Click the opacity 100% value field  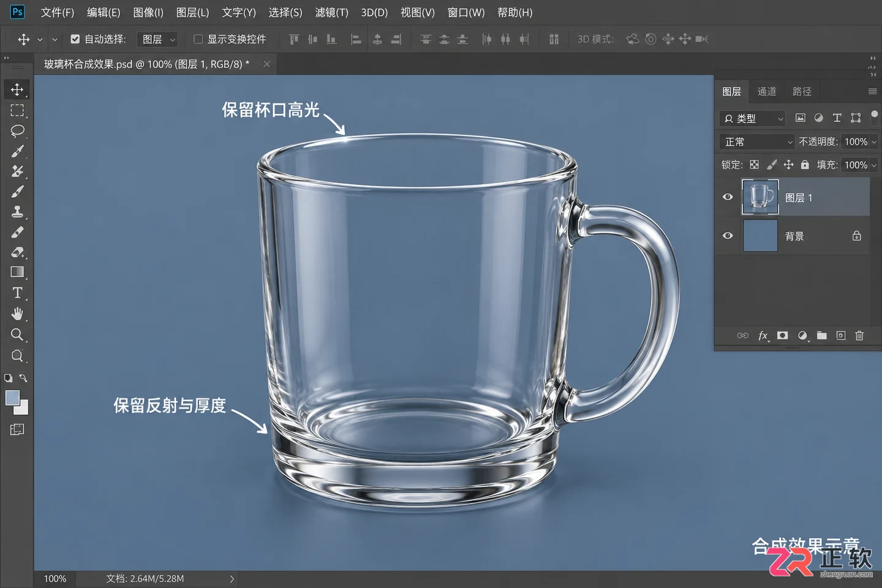[856, 141]
